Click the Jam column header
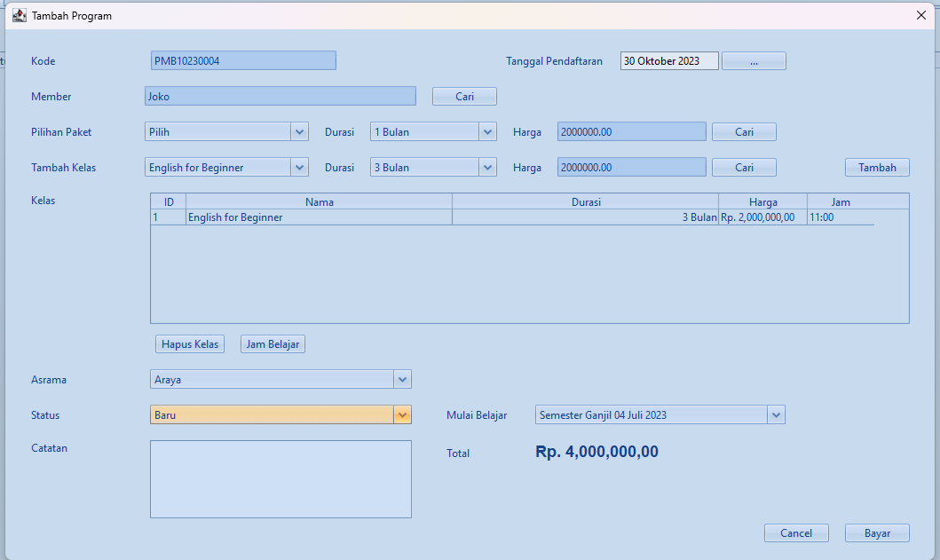Viewport: 940px width, 560px height. 841,201
